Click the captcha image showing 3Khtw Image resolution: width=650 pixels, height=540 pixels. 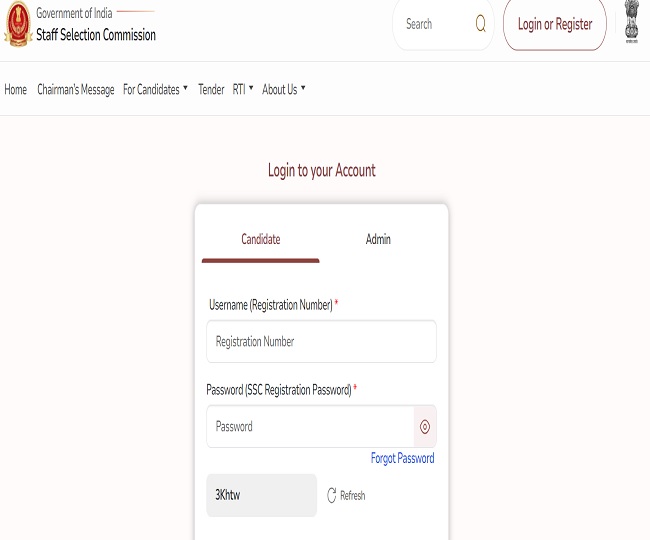(261, 496)
